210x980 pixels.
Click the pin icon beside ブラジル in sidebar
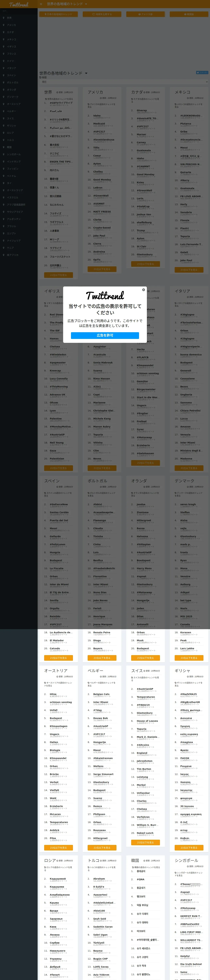pyautogui.click(x=4, y=226)
